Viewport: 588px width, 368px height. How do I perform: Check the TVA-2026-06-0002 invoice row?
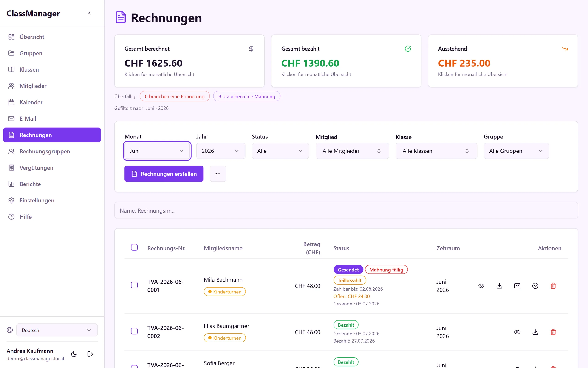click(x=134, y=331)
